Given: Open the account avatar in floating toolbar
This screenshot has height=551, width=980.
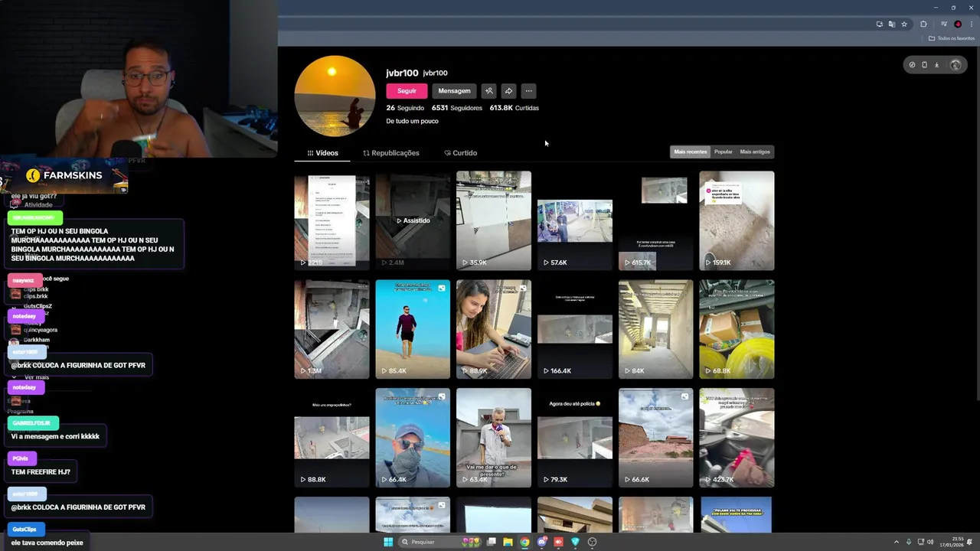Looking at the screenshot, I should [x=955, y=65].
